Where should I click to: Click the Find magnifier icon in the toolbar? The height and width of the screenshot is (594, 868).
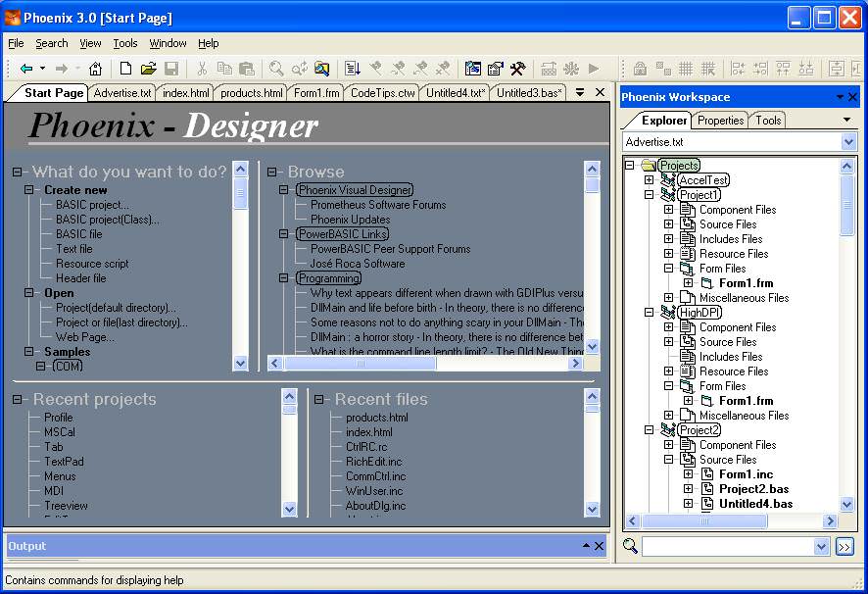[276, 69]
